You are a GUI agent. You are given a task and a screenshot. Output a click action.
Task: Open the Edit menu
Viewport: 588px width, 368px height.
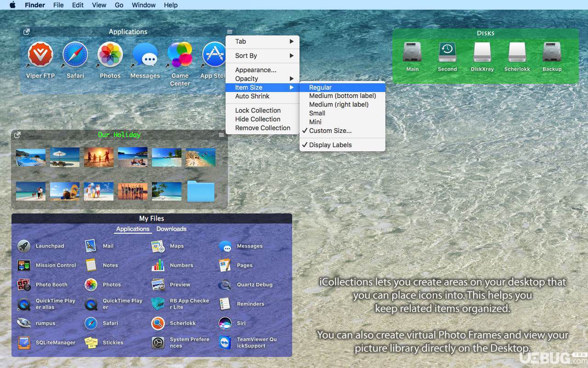[78, 5]
